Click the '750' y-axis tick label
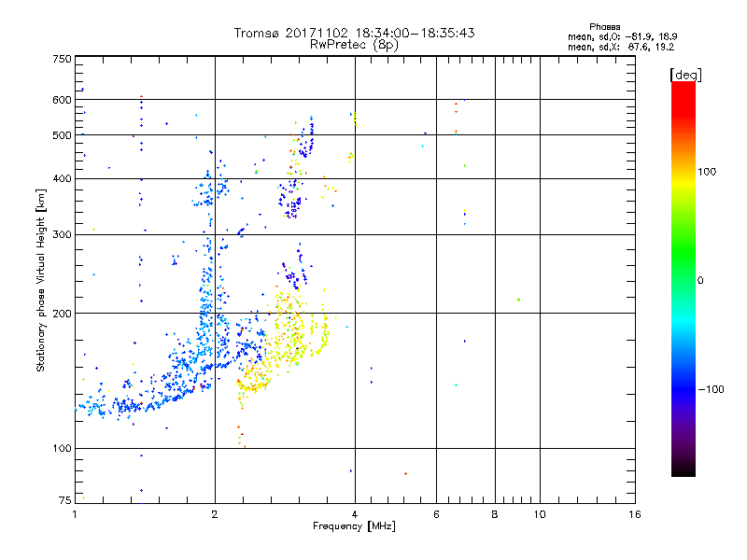This screenshot has height=560, width=747. pos(62,59)
